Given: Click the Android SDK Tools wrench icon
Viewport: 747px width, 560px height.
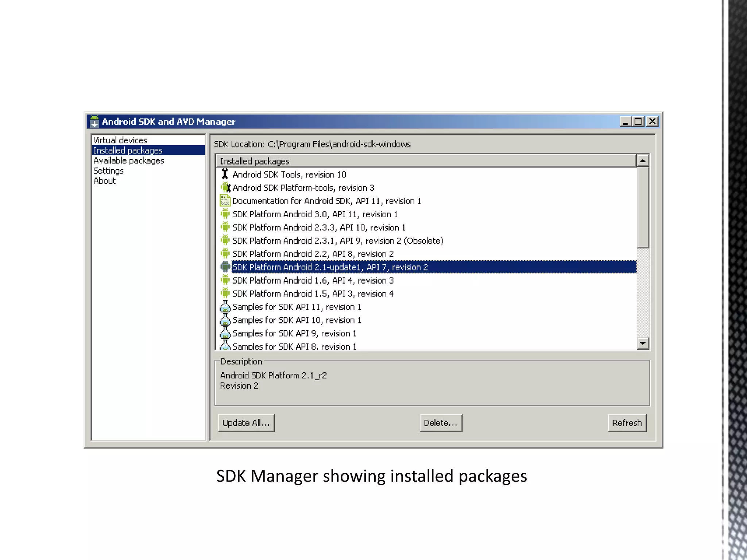Looking at the screenshot, I should click(225, 174).
